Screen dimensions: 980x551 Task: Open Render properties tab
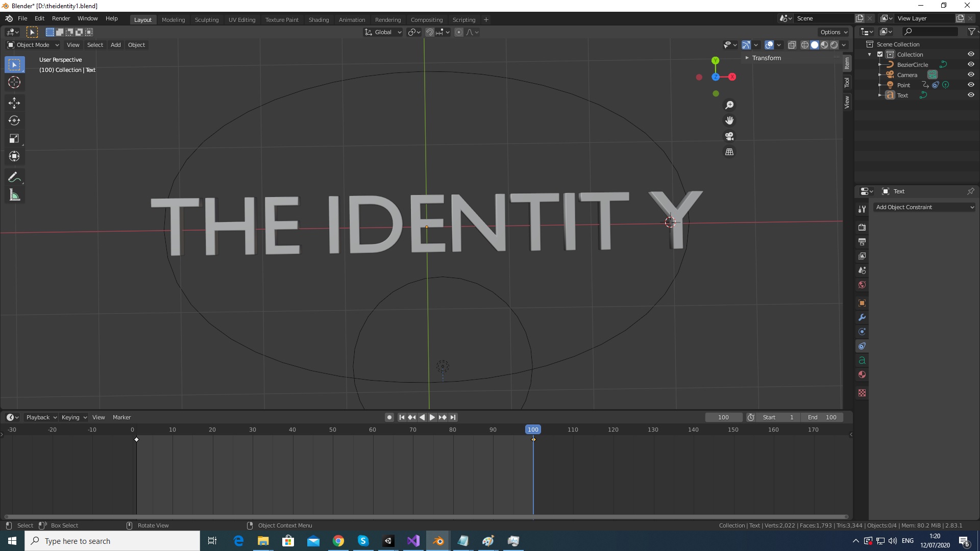pos(862,227)
